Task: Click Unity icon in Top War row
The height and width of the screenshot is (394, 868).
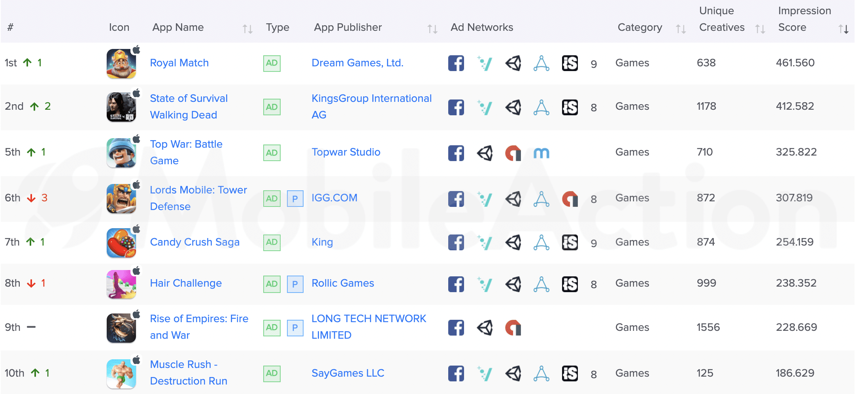Action: (485, 153)
